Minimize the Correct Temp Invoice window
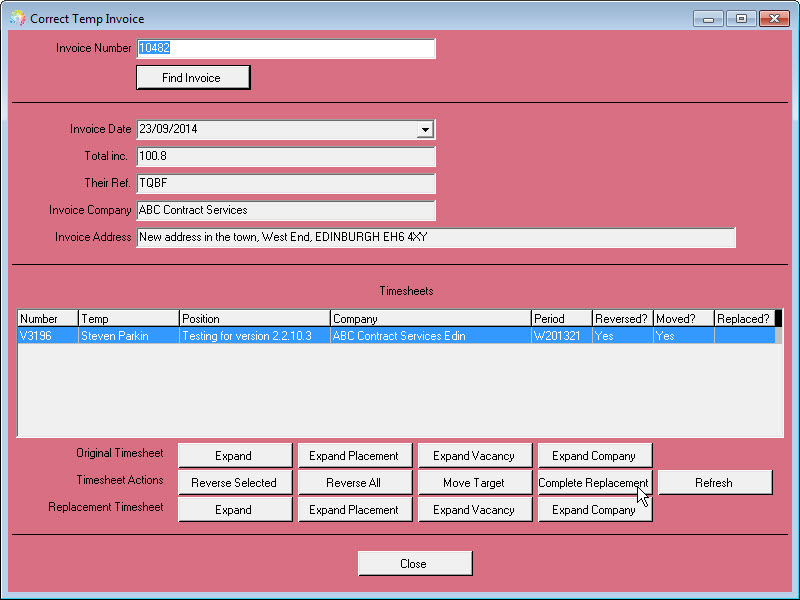This screenshot has height=600, width=800. (x=708, y=19)
